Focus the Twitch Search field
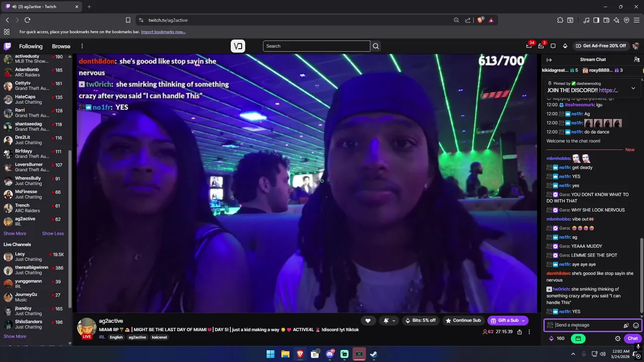Screen dimensions: 644x362 (x=316, y=46)
